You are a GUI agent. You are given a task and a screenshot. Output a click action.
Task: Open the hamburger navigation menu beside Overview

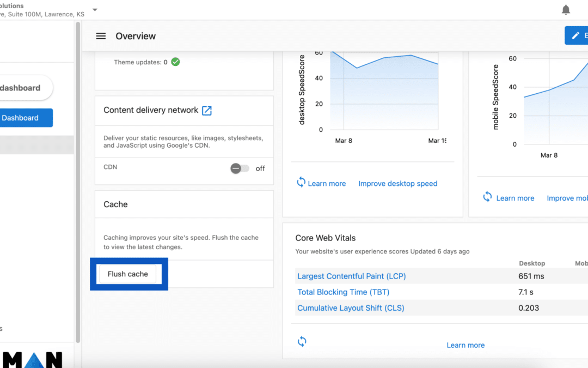click(x=101, y=36)
